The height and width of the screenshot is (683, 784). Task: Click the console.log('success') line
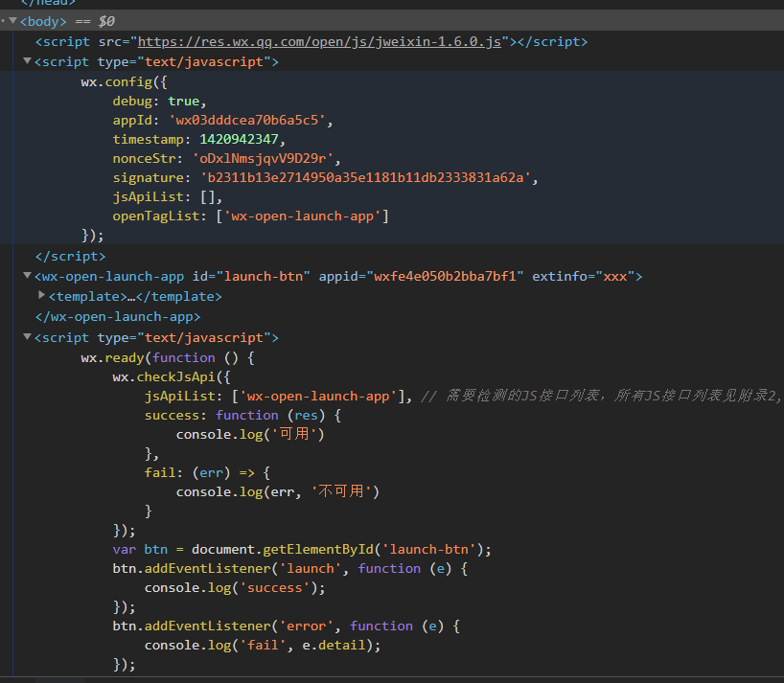(x=235, y=588)
